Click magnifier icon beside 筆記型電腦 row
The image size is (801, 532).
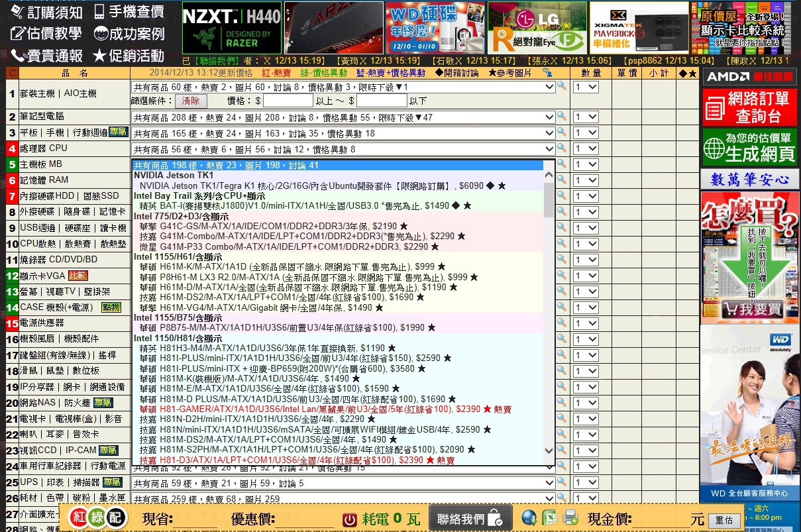(x=562, y=117)
